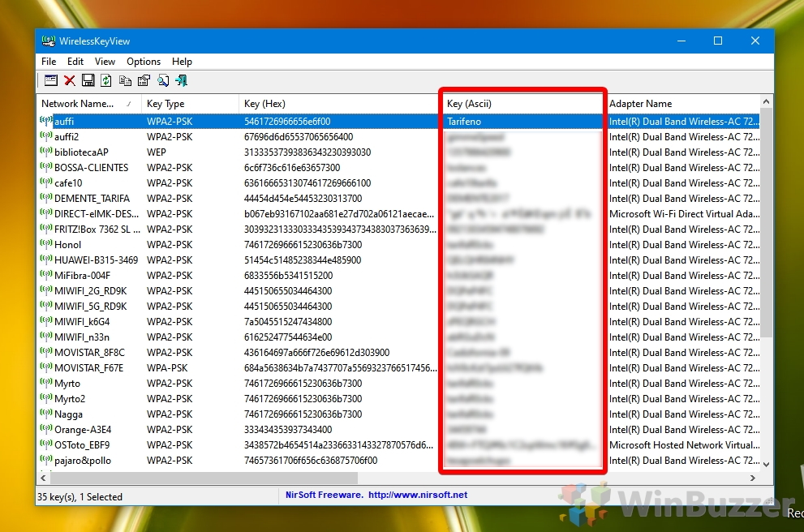Exit the program via the door icon
The width and height of the screenshot is (804, 532).
182,80
